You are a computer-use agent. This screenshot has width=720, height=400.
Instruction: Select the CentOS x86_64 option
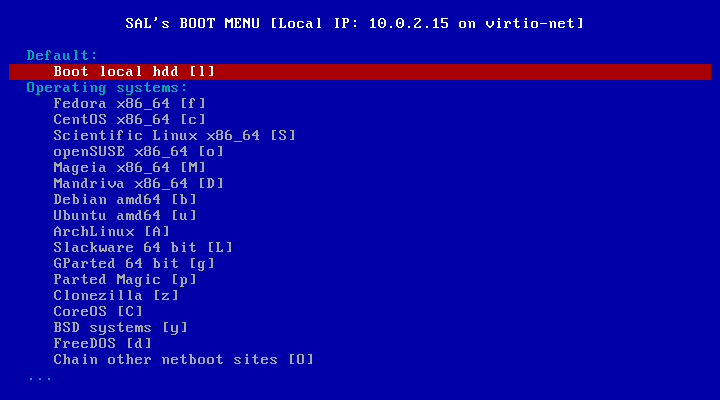[129, 119]
